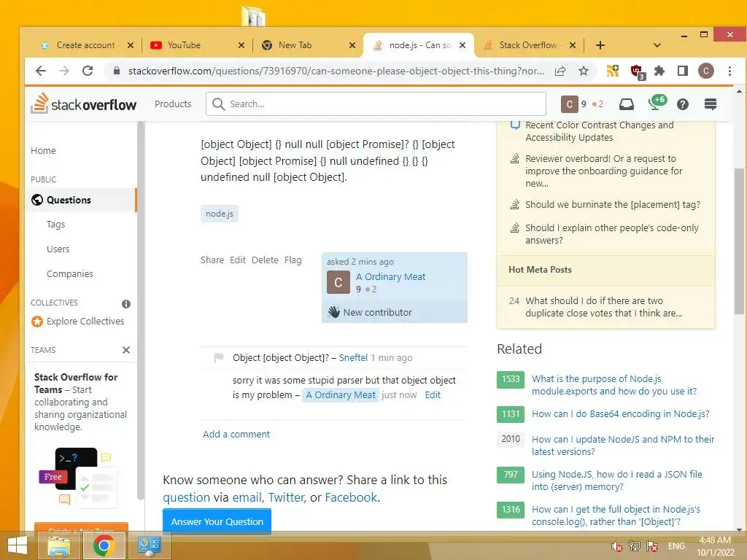
Task: Open user profile avatar in top bar
Action: 569,104
